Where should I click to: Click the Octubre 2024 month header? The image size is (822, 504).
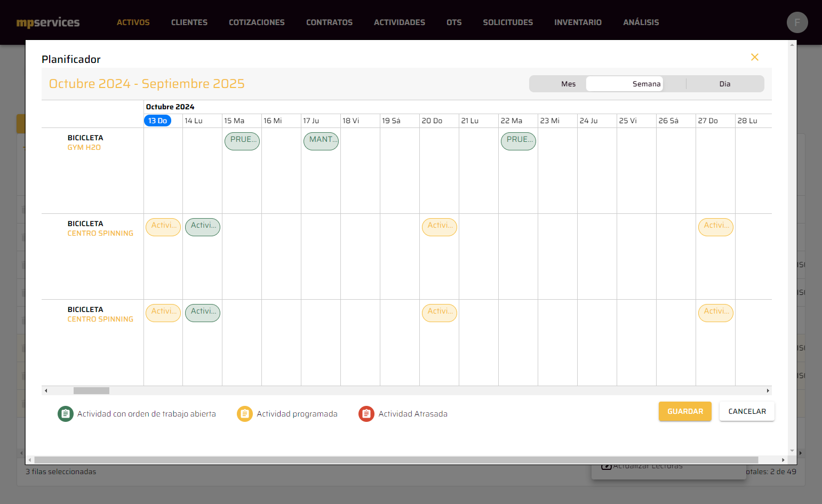click(170, 107)
